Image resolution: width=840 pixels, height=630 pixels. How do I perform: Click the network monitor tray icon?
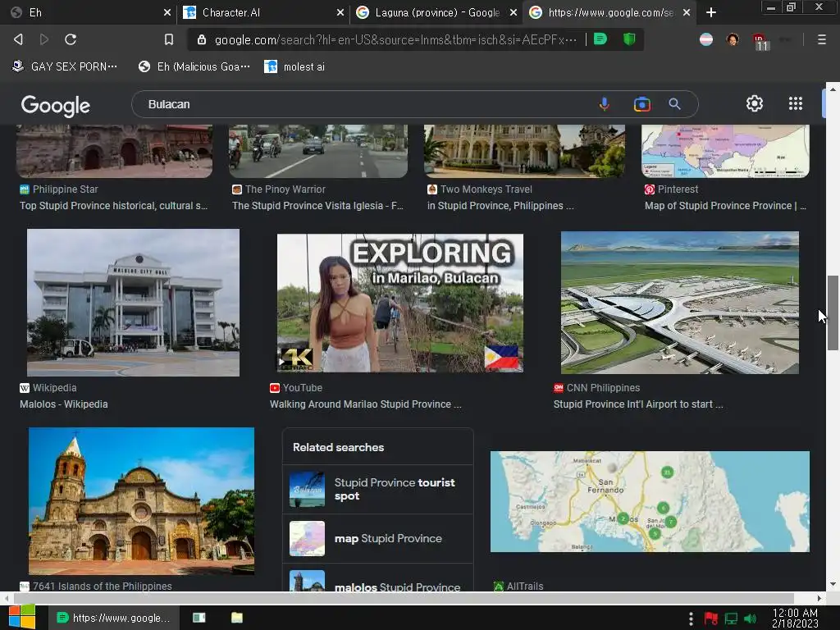click(x=731, y=619)
